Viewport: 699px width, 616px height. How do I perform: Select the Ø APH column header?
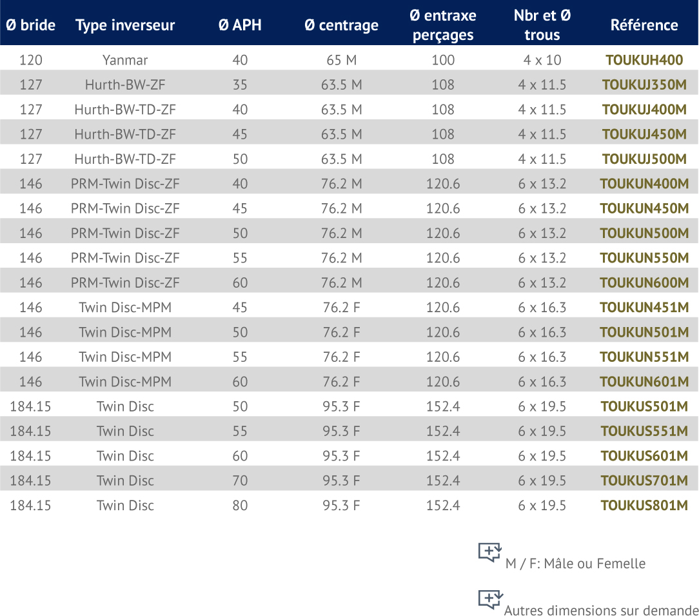pyautogui.click(x=240, y=25)
